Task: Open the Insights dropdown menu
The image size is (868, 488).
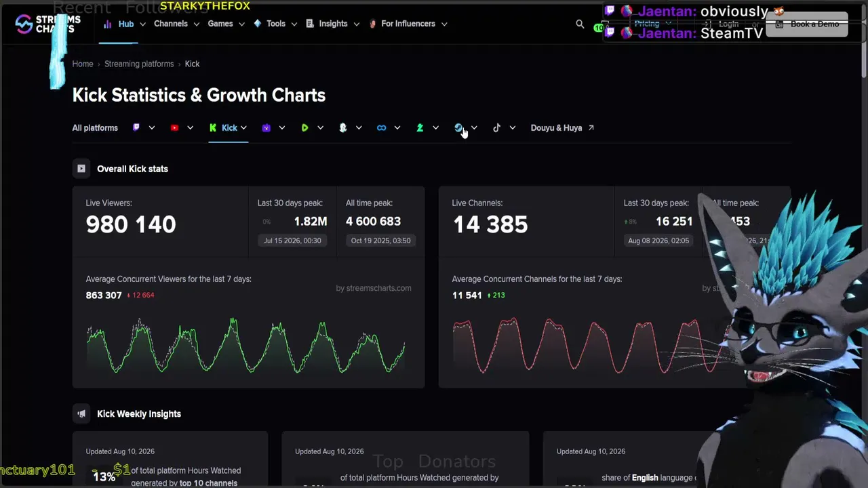Action: [333, 24]
